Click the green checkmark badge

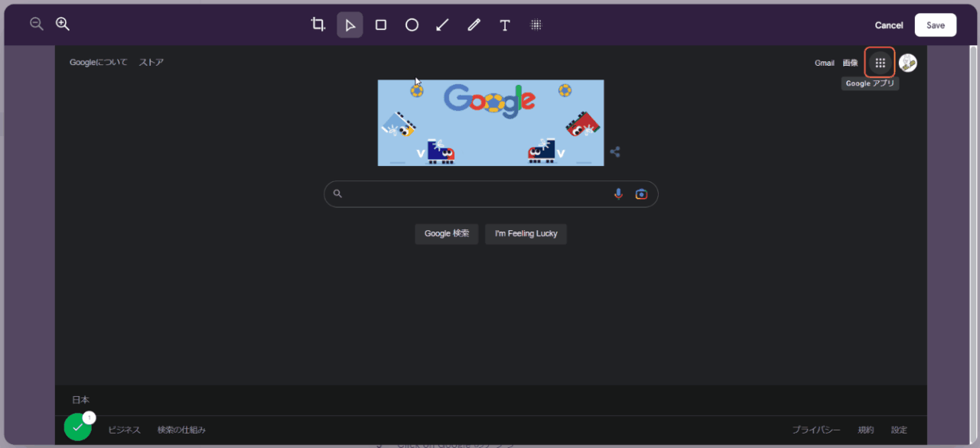77,427
